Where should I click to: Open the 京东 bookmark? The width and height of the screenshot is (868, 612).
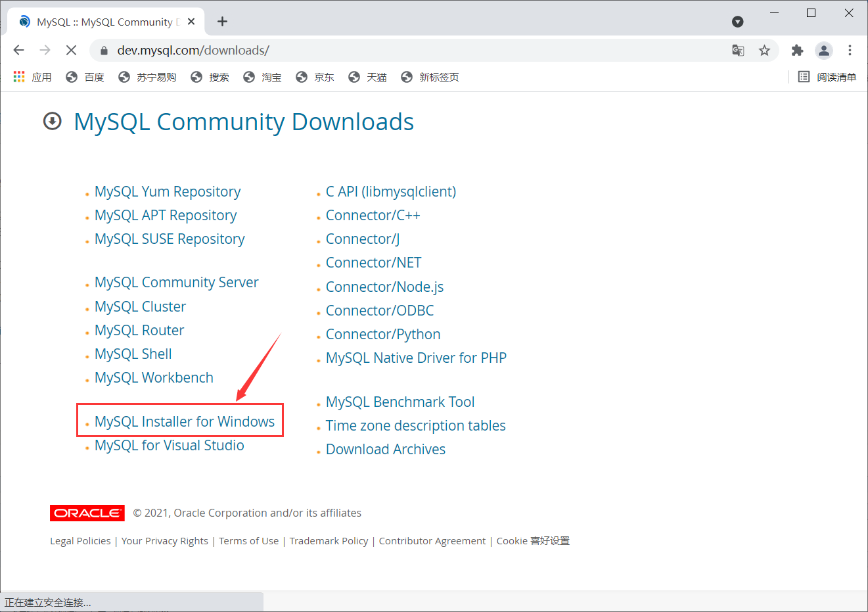tap(315, 77)
